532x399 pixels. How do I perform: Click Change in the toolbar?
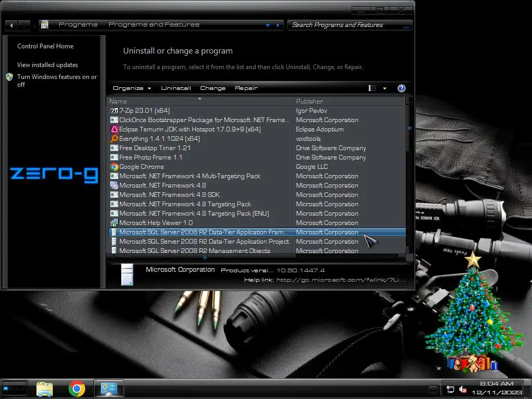tap(212, 88)
